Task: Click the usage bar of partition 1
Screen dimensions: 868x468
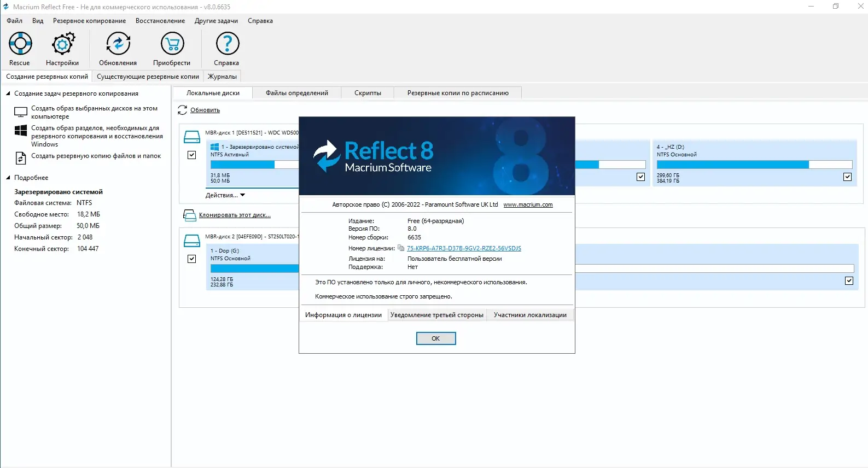Action: pyautogui.click(x=254, y=165)
